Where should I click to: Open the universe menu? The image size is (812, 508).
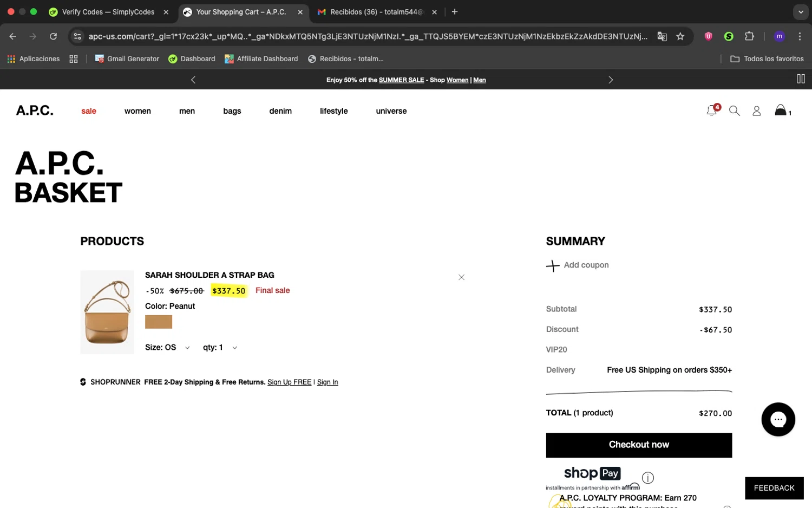click(391, 111)
